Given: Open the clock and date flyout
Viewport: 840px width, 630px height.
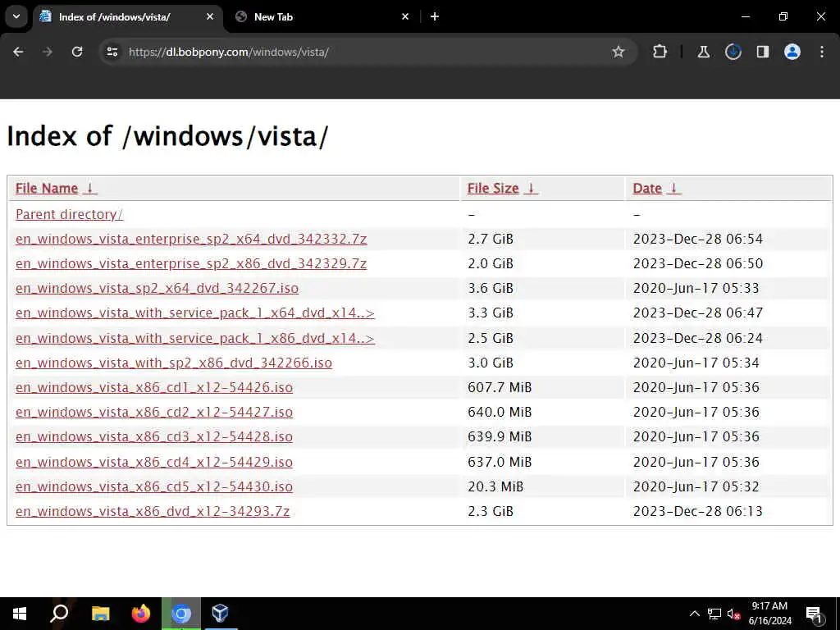Looking at the screenshot, I should click(769, 614).
